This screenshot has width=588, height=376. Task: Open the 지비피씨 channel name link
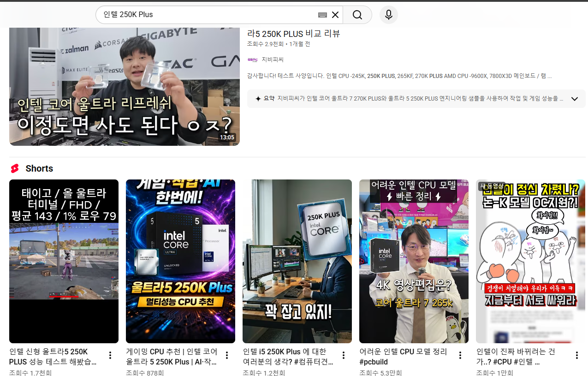tap(273, 60)
